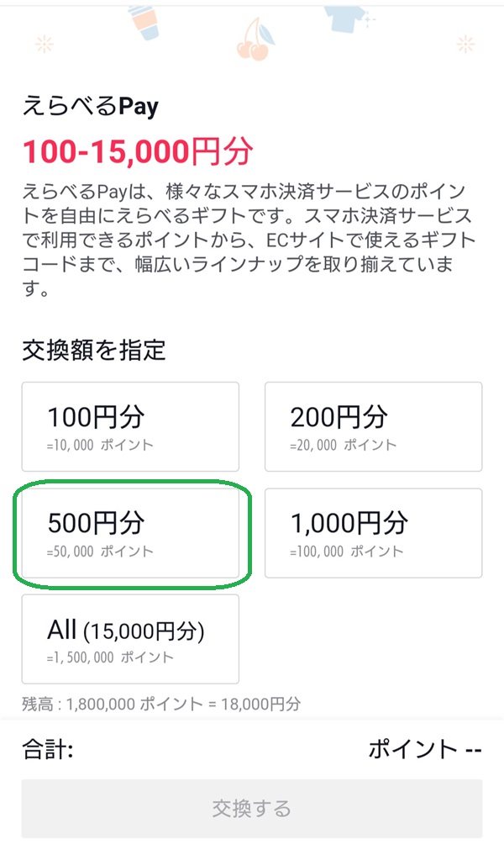Click the 残高 1,800,000 ポイント balance text
This screenshot has width=504, height=850.
tap(161, 705)
